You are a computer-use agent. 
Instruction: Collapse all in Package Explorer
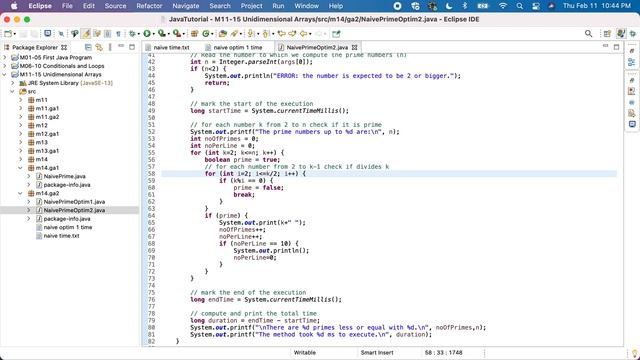88,47
